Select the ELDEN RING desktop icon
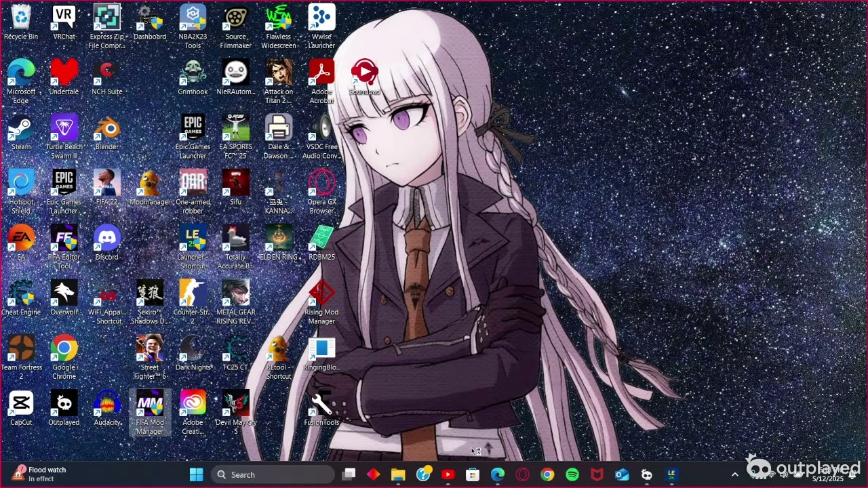 (x=279, y=242)
